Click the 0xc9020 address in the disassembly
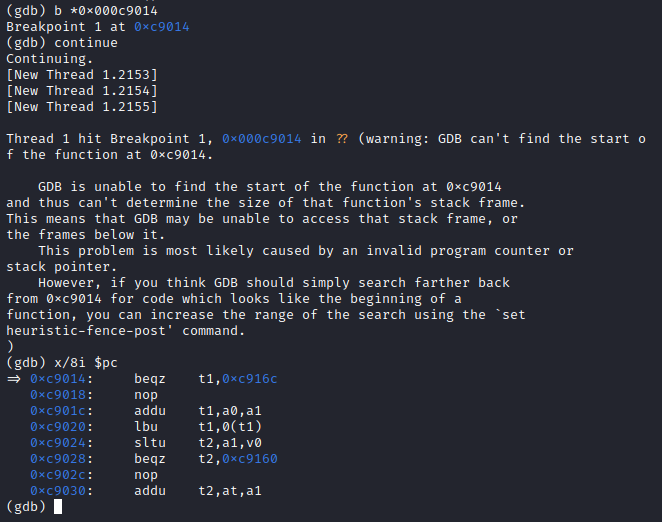 click(x=62, y=427)
